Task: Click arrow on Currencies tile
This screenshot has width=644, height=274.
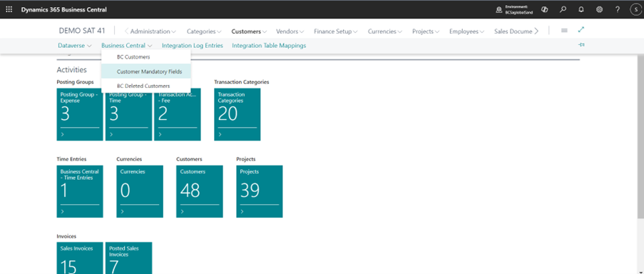Action: (122, 211)
